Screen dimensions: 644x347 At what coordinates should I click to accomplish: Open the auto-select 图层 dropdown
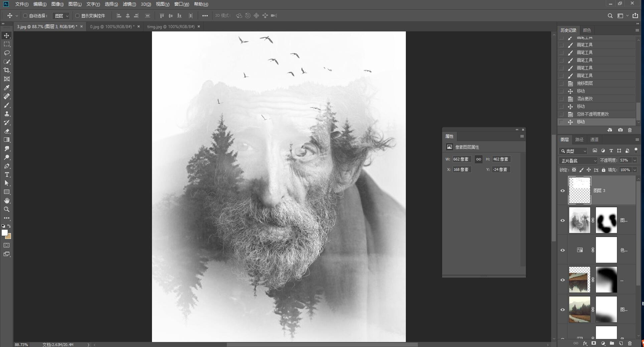coord(61,16)
